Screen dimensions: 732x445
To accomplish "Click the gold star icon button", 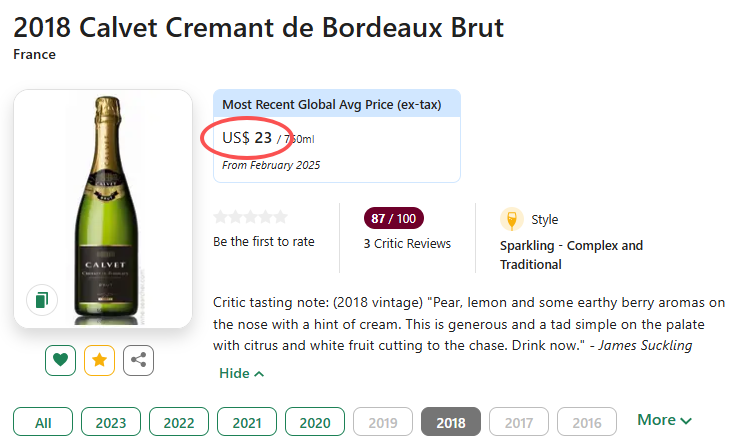I will point(99,360).
